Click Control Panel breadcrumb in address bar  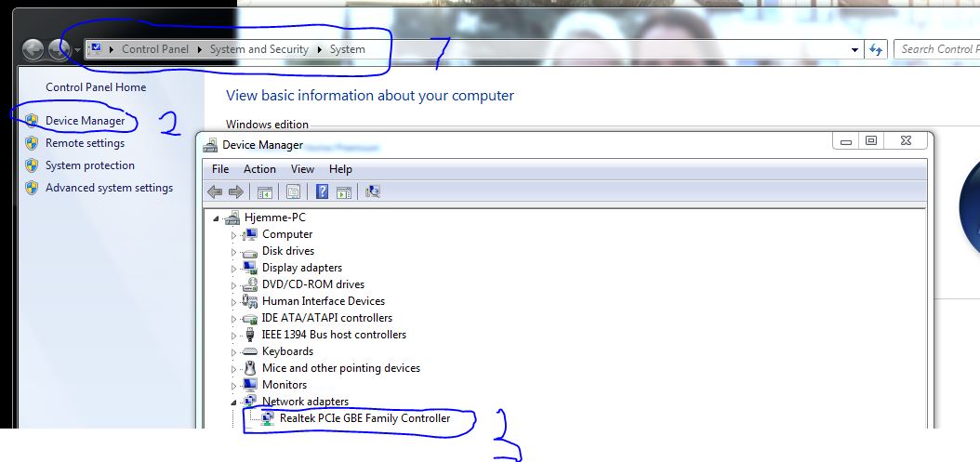click(x=155, y=49)
